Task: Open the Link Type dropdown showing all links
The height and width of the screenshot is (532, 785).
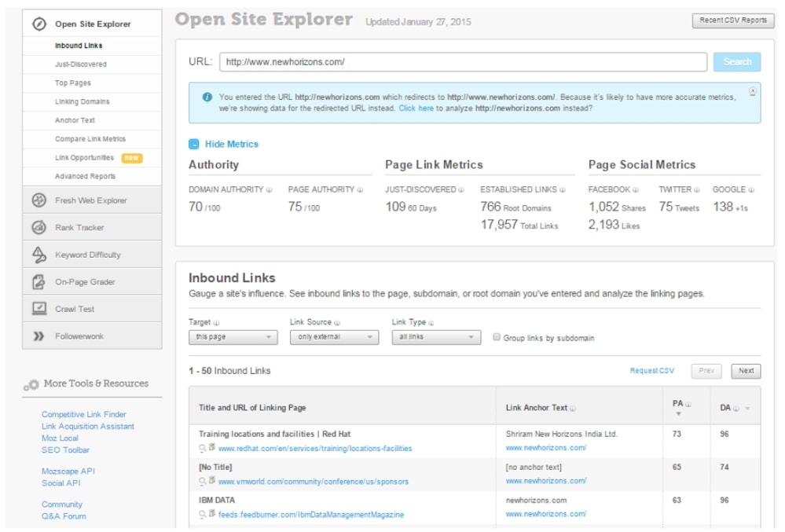Action: (x=437, y=337)
